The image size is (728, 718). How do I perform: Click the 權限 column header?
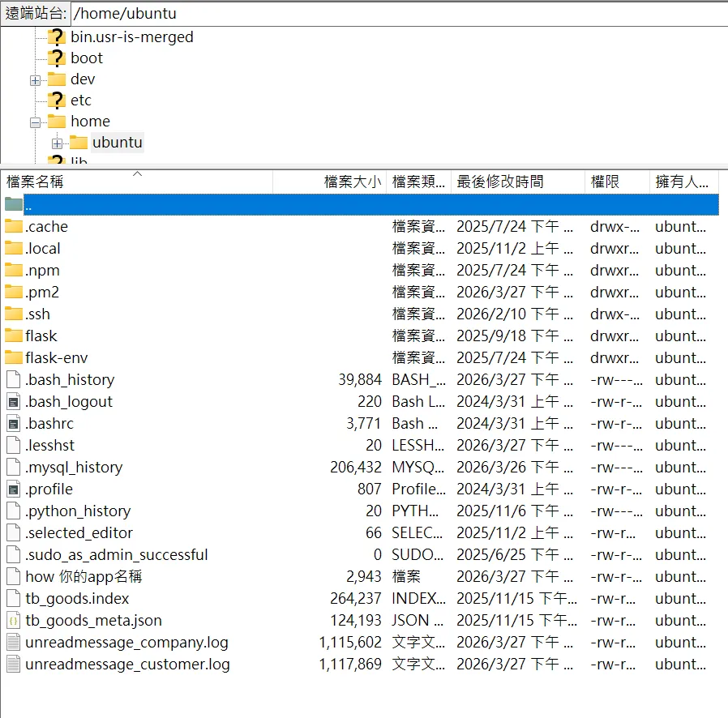(x=606, y=182)
